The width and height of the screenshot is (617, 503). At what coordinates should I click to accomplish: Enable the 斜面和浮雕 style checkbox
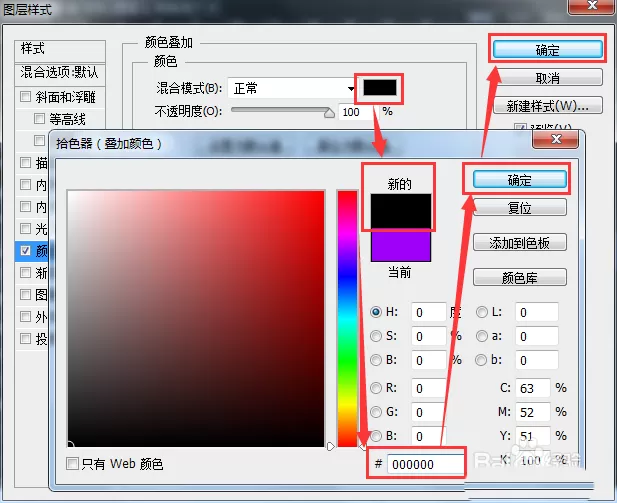click(26, 96)
